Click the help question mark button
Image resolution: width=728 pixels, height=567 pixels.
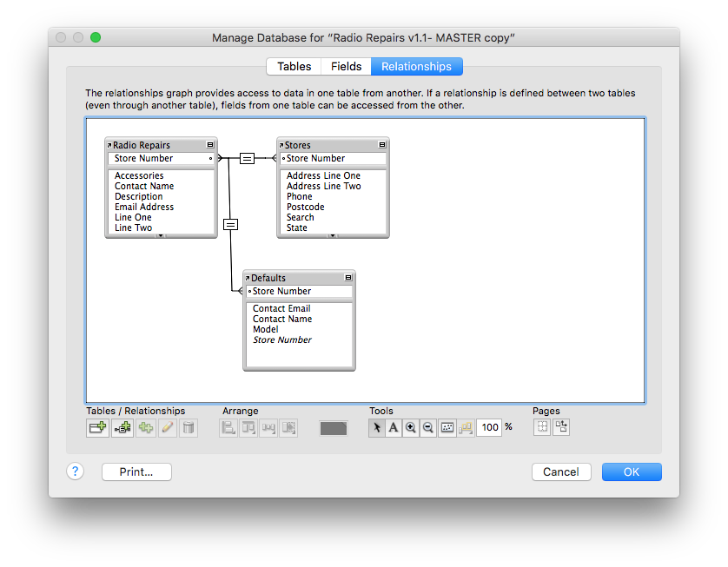point(75,471)
